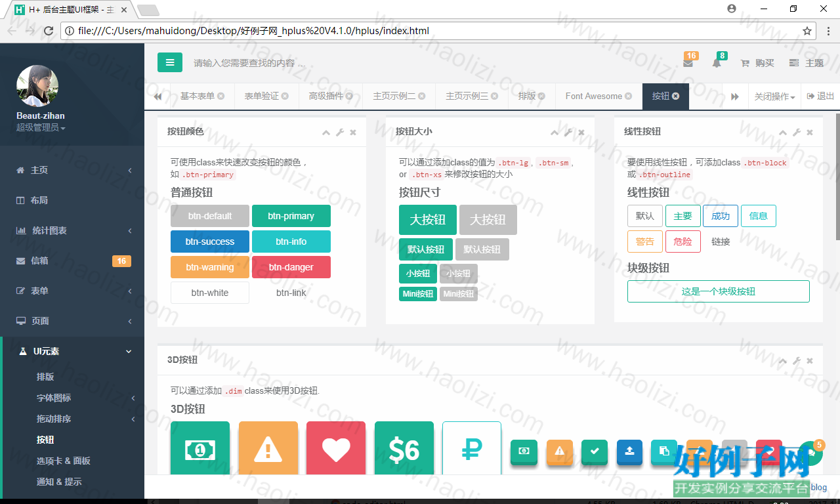
Task: Switch to the 高级插件 tab
Action: pos(331,96)
